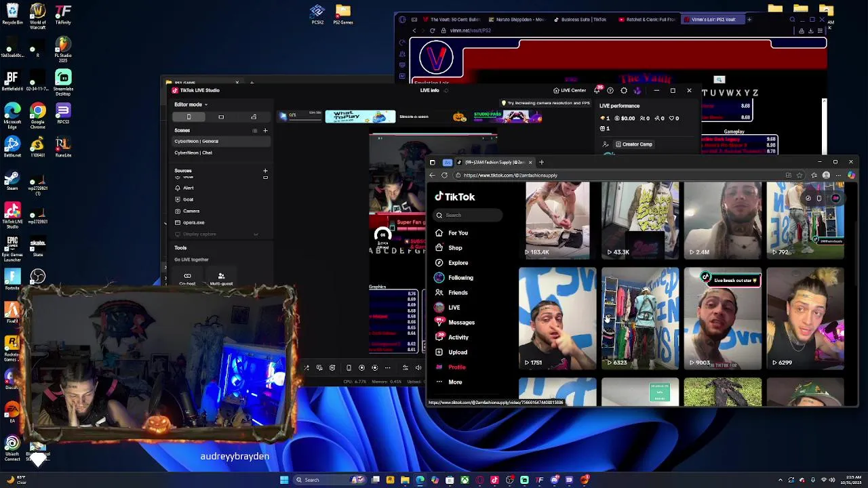Open Xbox app from taskbar
Screen dimensions: 868x488
465,480
